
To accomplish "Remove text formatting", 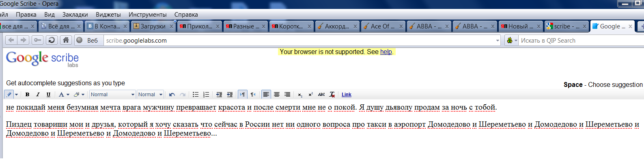I will (332, 94).
